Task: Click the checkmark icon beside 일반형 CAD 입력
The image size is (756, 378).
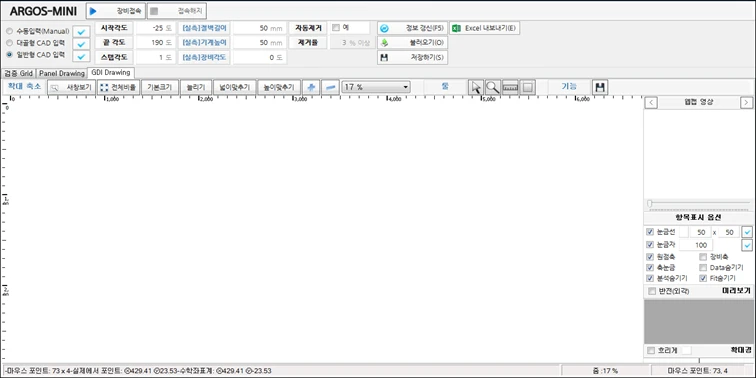Action: point(81,57)
